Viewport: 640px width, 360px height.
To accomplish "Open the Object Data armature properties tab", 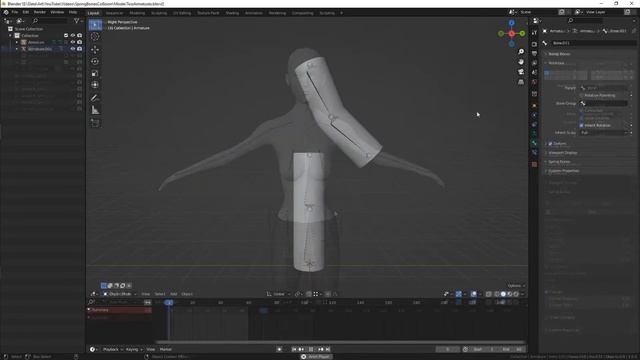I will pos(535,133).
